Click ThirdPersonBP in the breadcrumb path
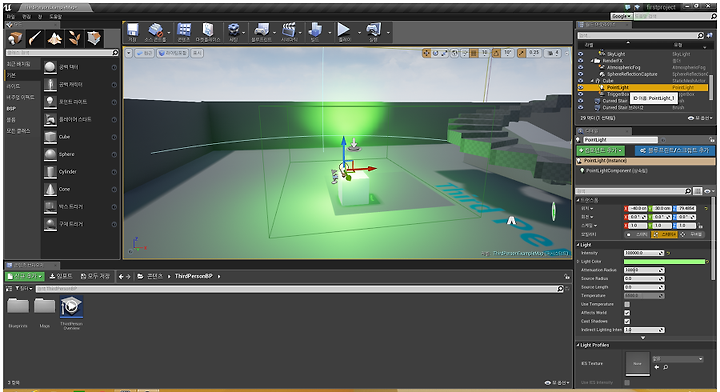Image resolution: width=720 pixels, height=392 pixels. click(194, 276)
